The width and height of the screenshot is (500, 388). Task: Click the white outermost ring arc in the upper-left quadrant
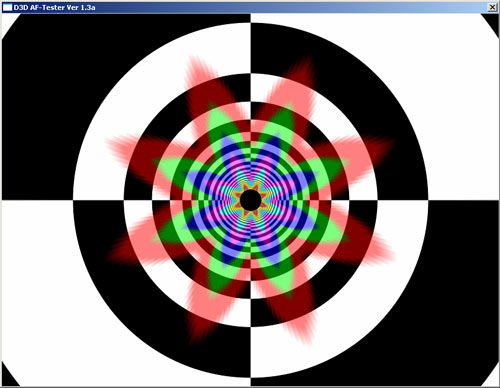(133, 83)
